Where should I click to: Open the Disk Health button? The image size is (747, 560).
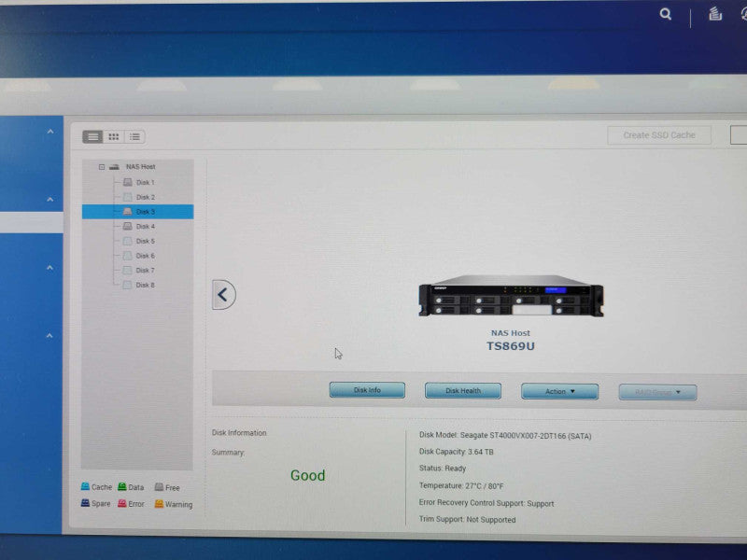[x=462, y=390]
